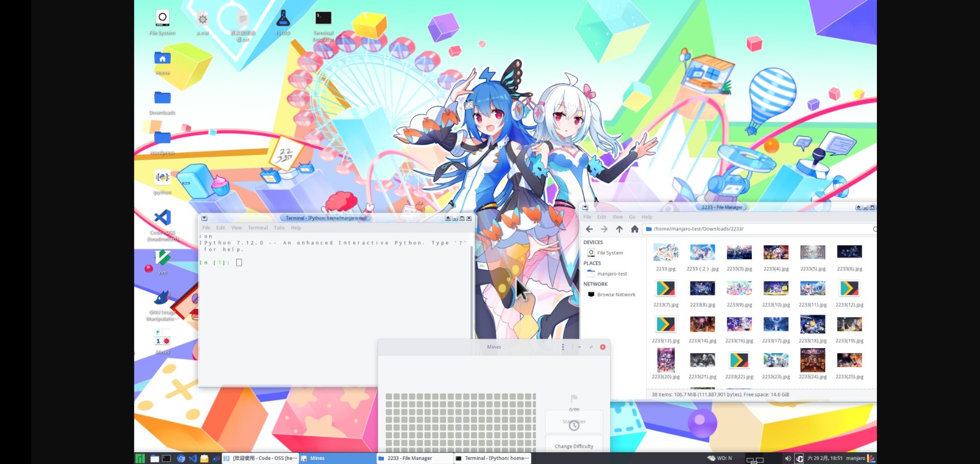Select the 2233(24).jpg thumbnail

click(813, 360)
